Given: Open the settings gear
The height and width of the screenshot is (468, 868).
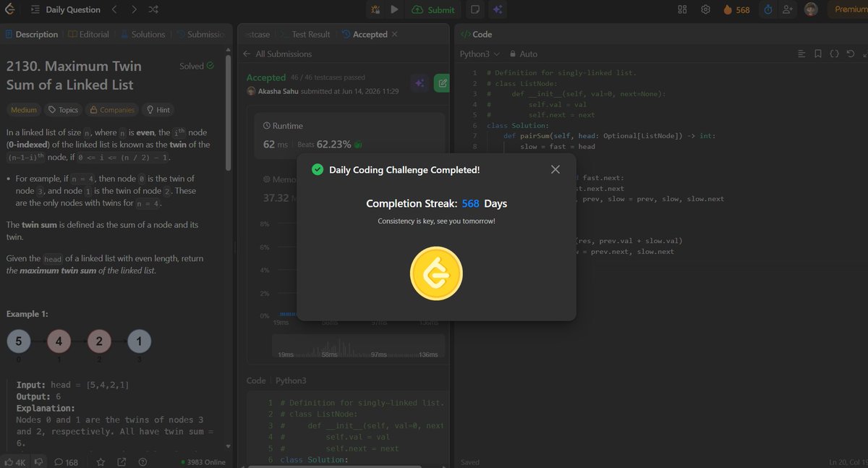Looking at the screenshot, I should pyautogui.click(x=705, y=9).
